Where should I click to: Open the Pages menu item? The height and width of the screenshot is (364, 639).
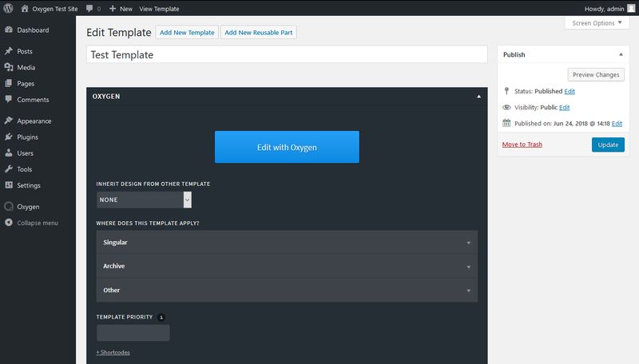[26, 83]
